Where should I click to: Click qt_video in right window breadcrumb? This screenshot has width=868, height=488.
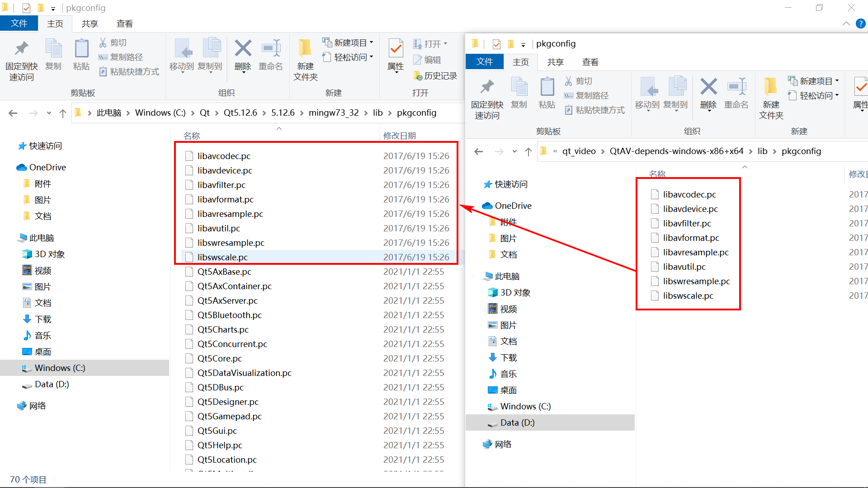click(579, 151)
